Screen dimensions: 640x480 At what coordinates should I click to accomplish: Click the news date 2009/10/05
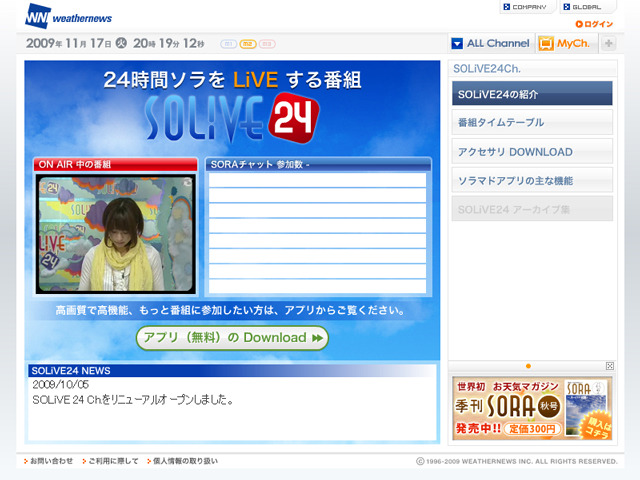tap(60, 384)
